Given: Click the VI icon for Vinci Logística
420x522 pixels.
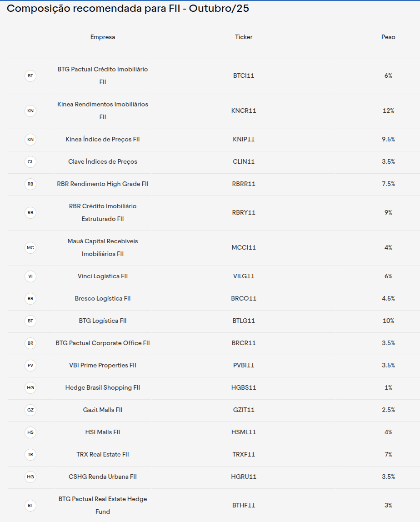Looking at the screenshot, I should 30,276.
